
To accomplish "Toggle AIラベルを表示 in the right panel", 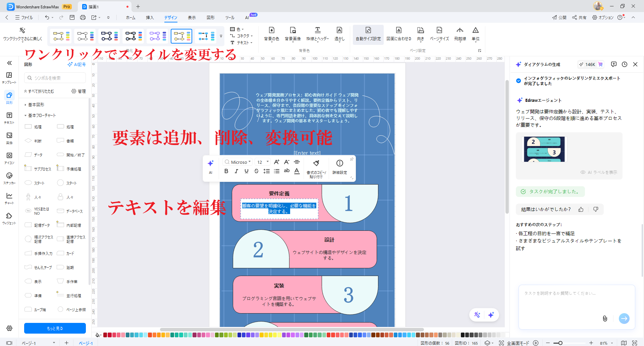I will [x=598, y=172].
